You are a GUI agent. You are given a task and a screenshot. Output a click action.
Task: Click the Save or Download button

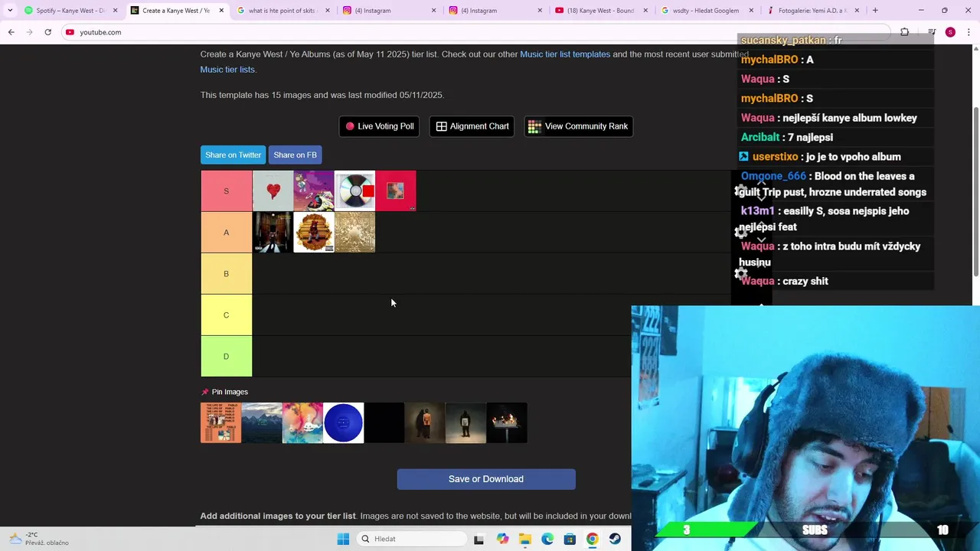486,479
